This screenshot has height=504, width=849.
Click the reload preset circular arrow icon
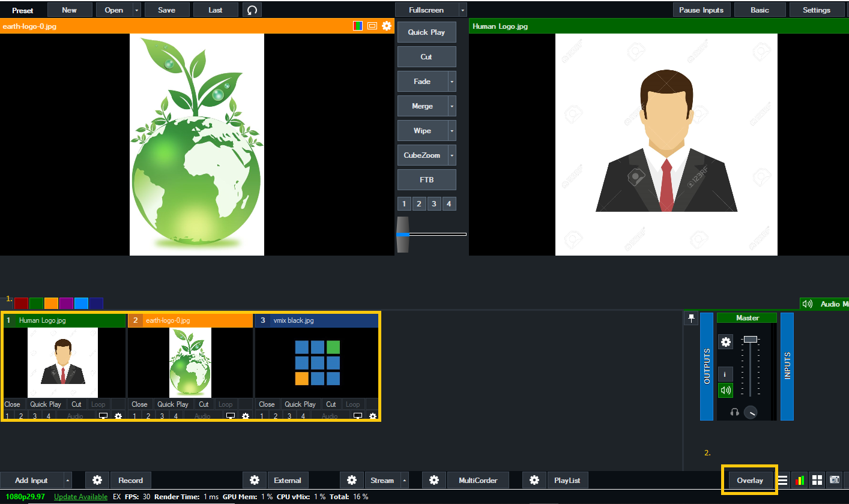(x=252, y=10)
